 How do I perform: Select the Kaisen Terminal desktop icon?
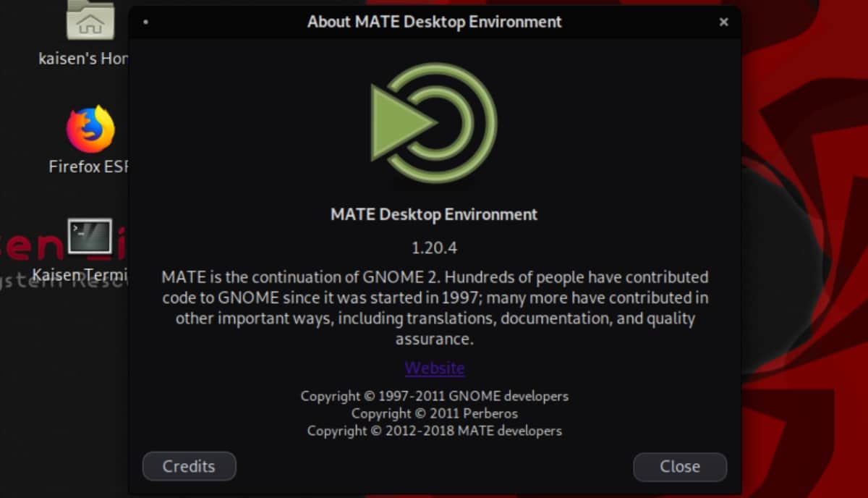point(90,237)
